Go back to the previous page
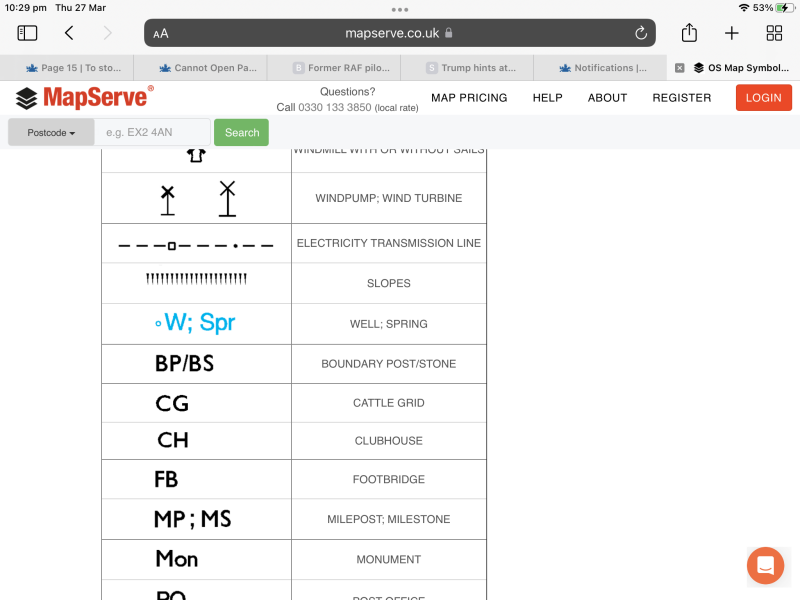 click(69, 33)
